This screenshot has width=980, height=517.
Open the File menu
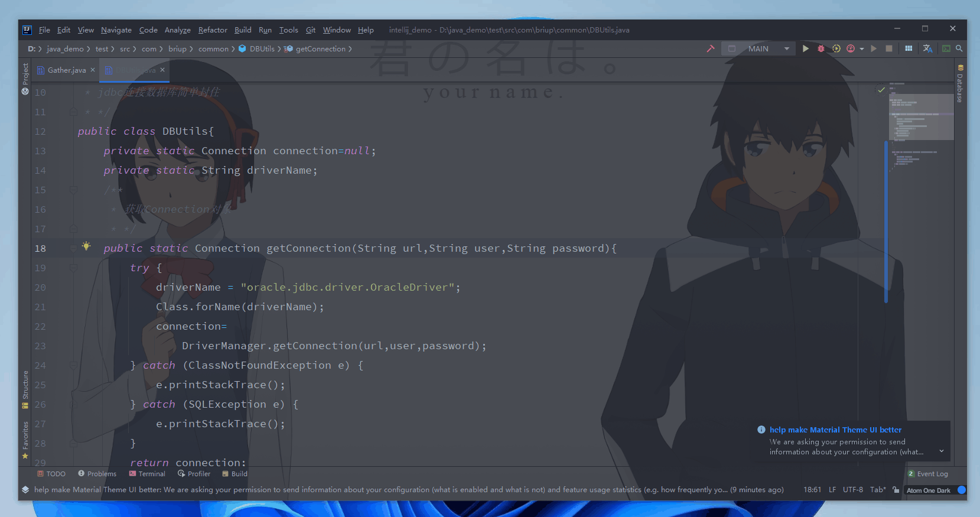[x=44, y=30]
